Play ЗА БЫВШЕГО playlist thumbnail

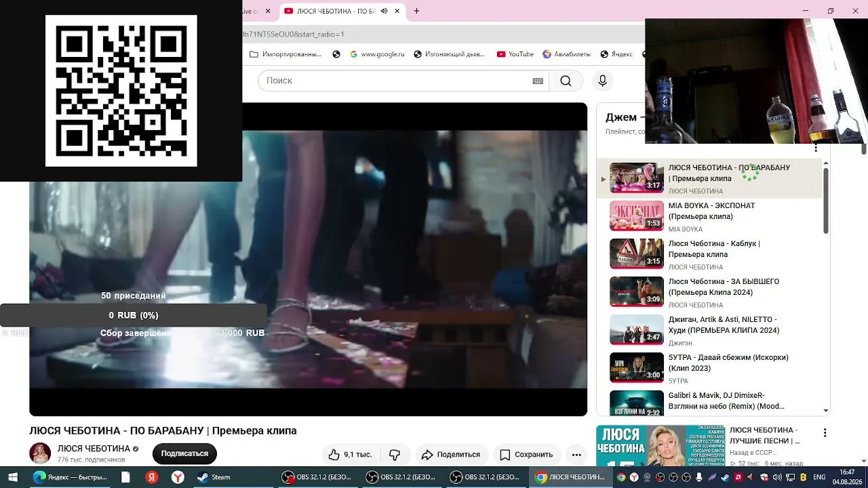point(637,292)
